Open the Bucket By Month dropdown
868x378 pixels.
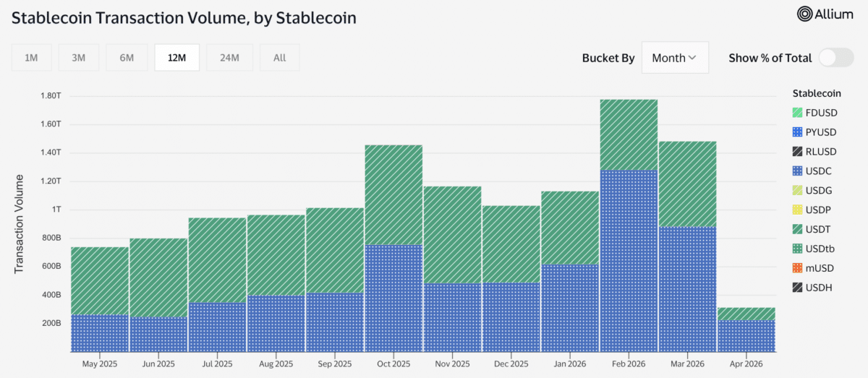[x=674, y=58]
